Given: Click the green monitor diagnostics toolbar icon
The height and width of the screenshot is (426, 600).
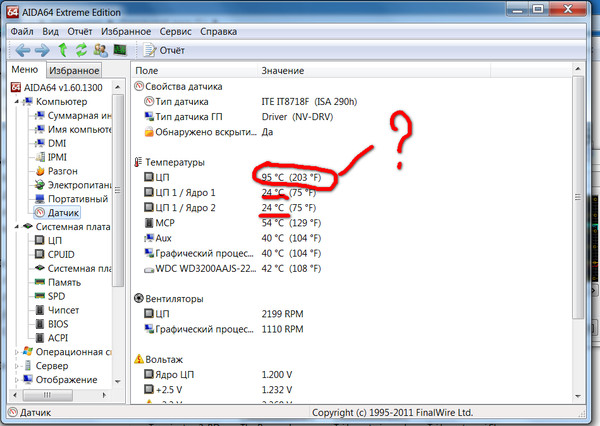Looking at the screenshot, I should pyautogui.click(x=120, y=50).
